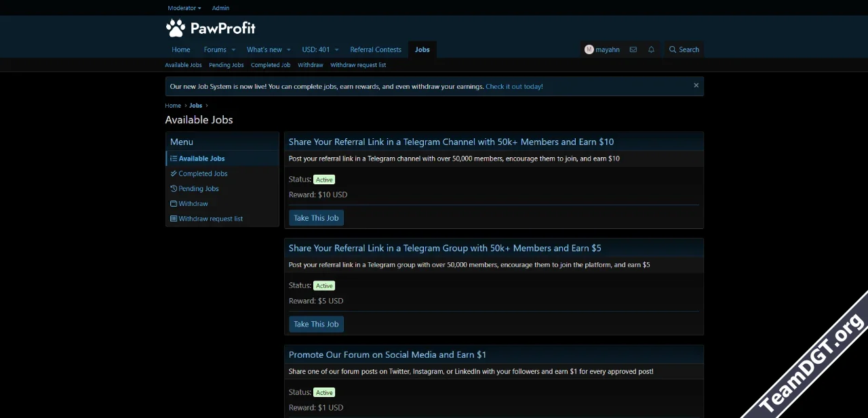Open the Promote Our Forum job title
The image size is (868, 418).
[387, 354]
